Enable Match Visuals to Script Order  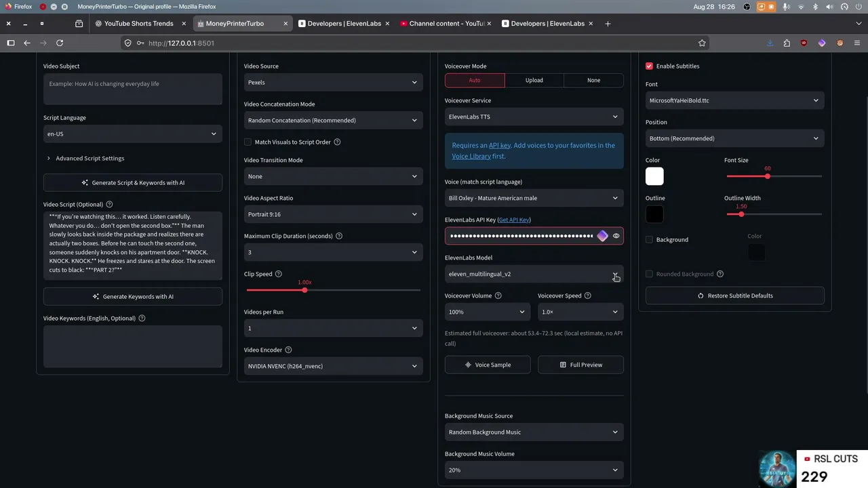click(x=248, y=142)
